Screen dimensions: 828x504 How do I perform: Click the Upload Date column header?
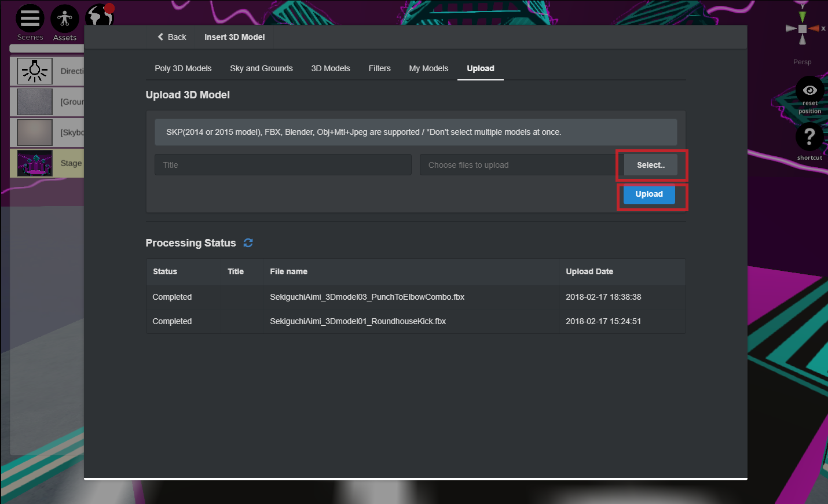[x=589, y=271]
